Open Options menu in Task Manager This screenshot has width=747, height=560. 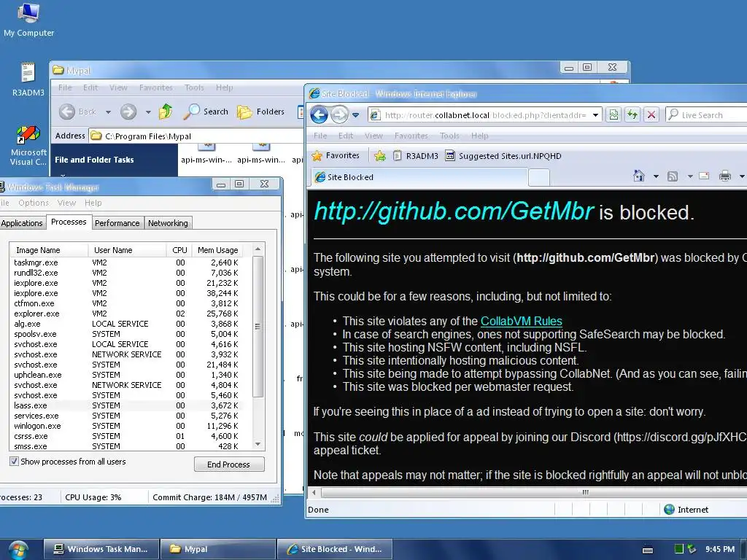pos(34,203)
